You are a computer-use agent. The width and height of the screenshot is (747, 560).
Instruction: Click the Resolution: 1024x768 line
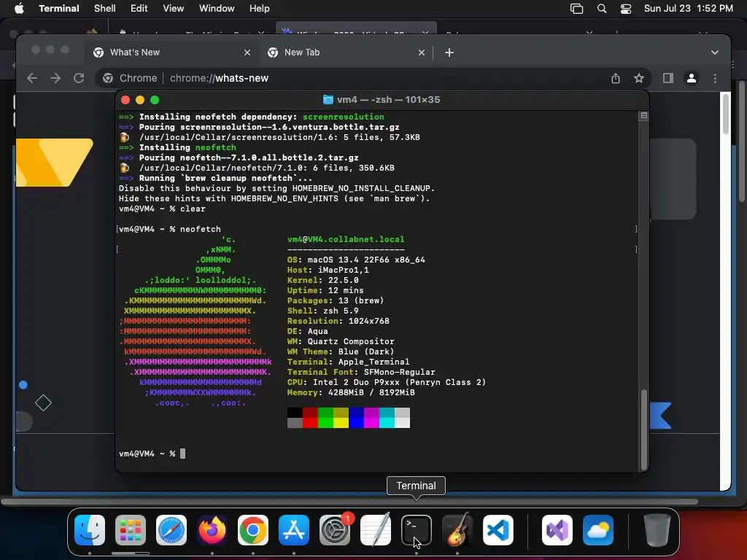coord(338,321)
